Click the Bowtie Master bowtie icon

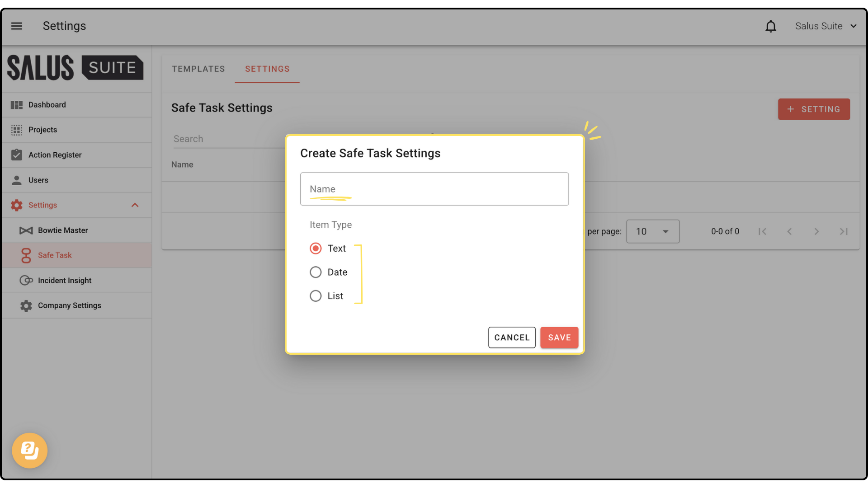coord(26,230)
